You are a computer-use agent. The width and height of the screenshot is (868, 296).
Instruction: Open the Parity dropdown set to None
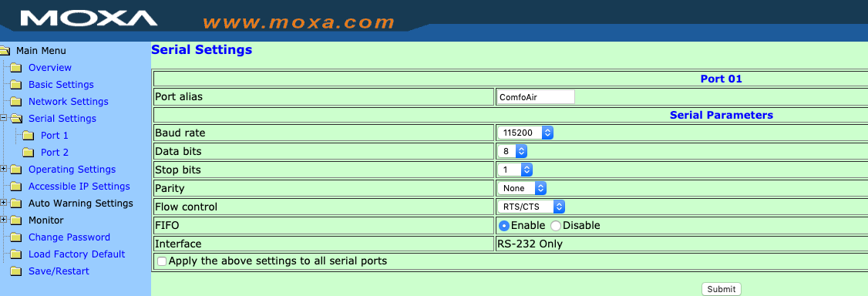click(521, 188)
